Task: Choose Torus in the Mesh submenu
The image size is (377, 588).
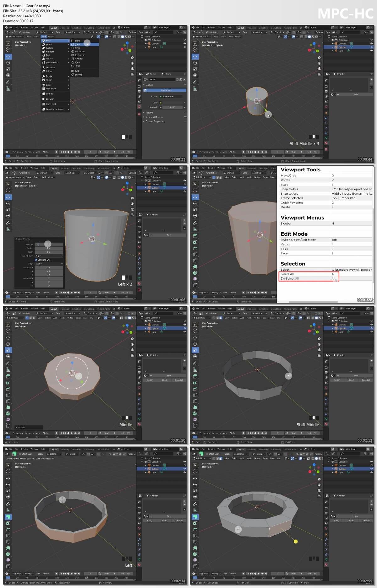Action: coord(85,66)
